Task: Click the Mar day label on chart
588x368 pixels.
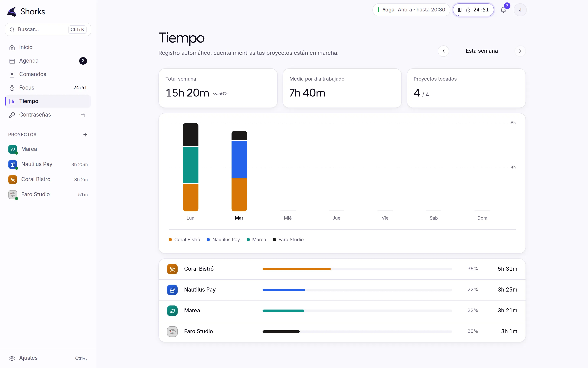Action: coord(239,218)
